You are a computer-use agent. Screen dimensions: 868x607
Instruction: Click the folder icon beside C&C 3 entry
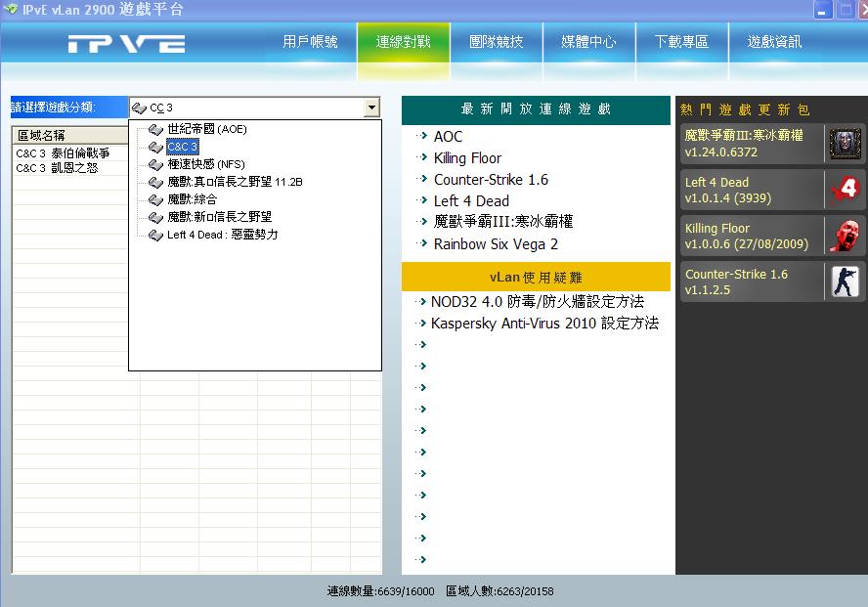coord(155,148)
